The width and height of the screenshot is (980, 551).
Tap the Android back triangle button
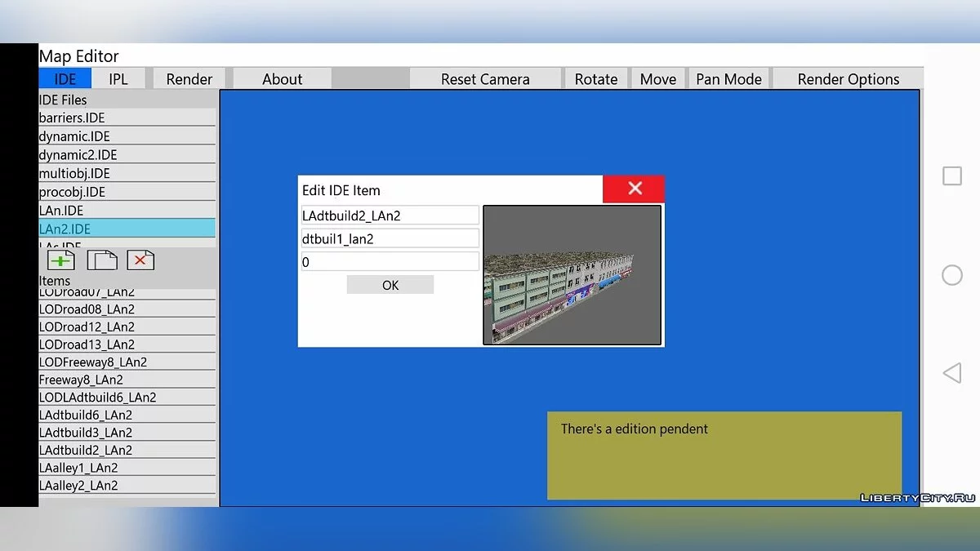click(952, 373)
